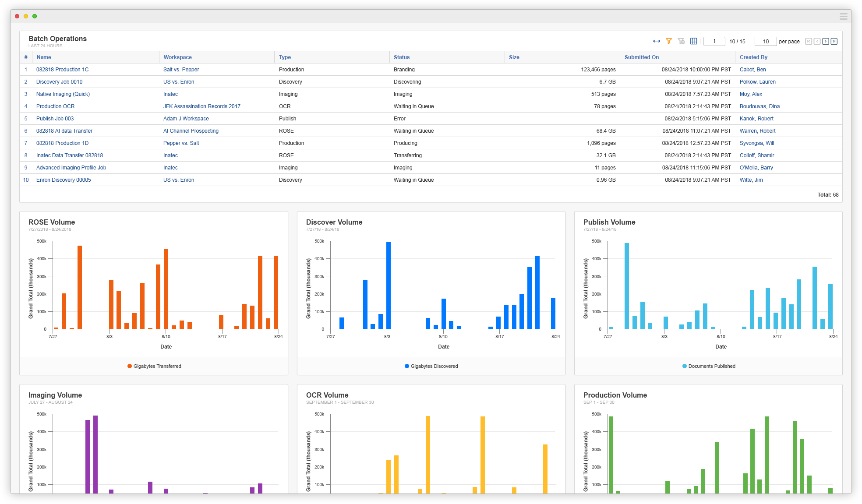
Task: Toggle the orange filter icon
Action: pyautogui.click(x=669, y=41)
